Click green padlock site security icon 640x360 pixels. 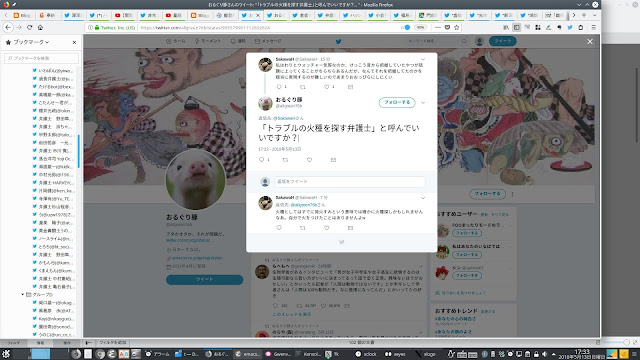[x=97, y=27]
